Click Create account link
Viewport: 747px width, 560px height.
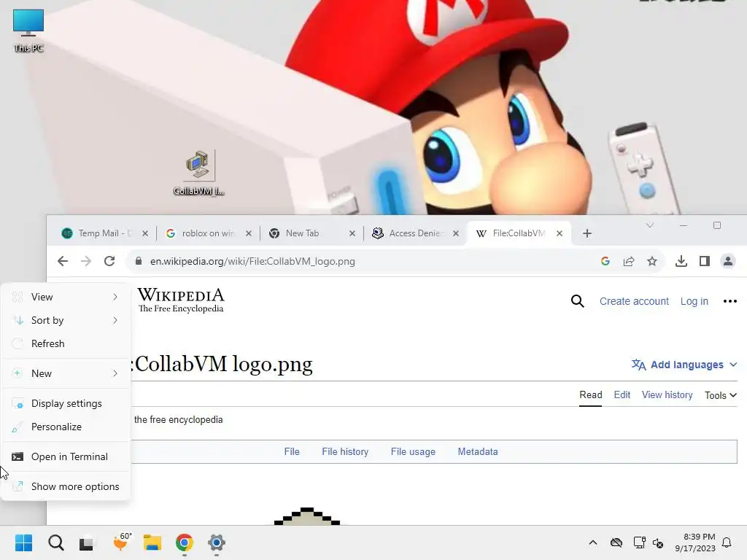point(634,301)
